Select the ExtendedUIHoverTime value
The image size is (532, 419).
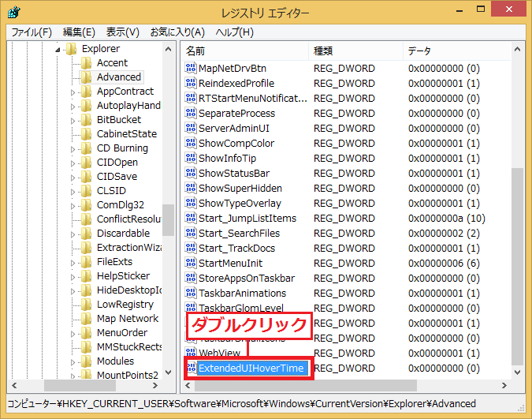251,368
